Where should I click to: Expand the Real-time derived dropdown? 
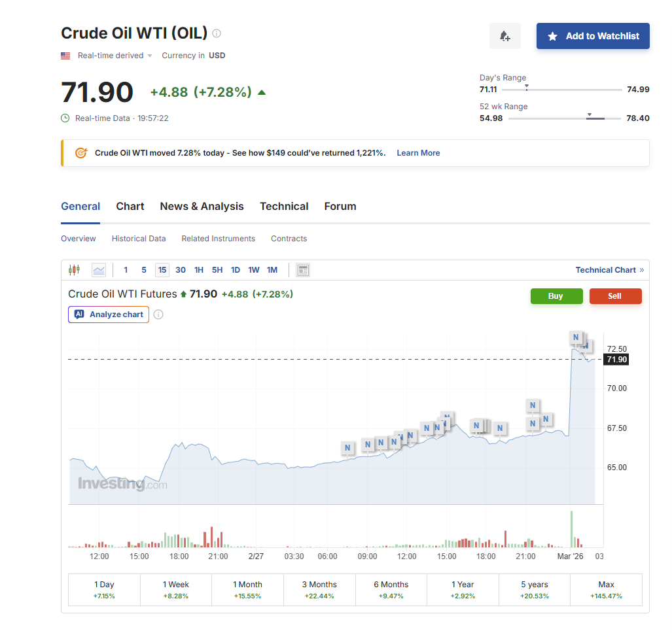(115, 56)
